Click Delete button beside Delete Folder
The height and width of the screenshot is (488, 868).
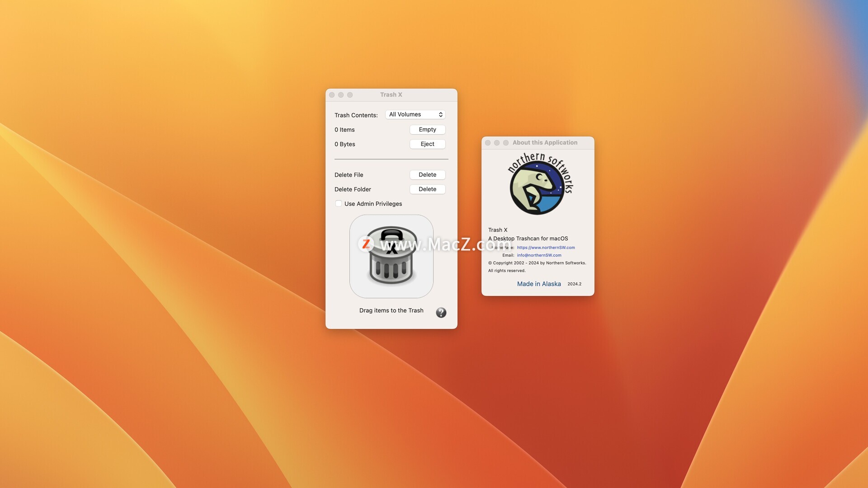click(427, 189)
